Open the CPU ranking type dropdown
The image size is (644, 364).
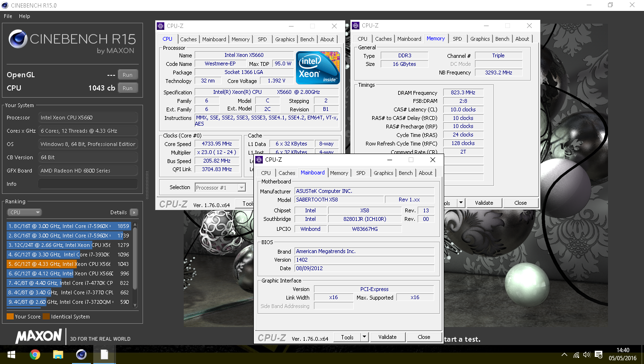pyautogui.click(x=24, y=212)
